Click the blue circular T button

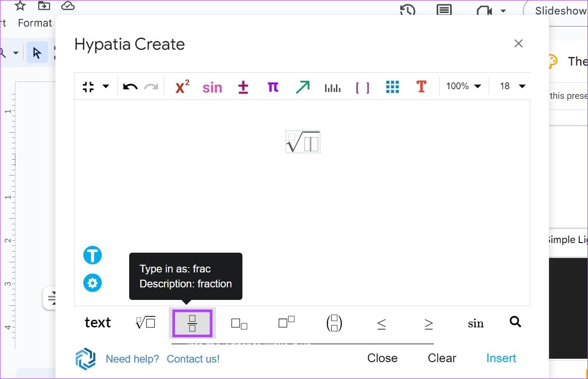pos(93,255)
